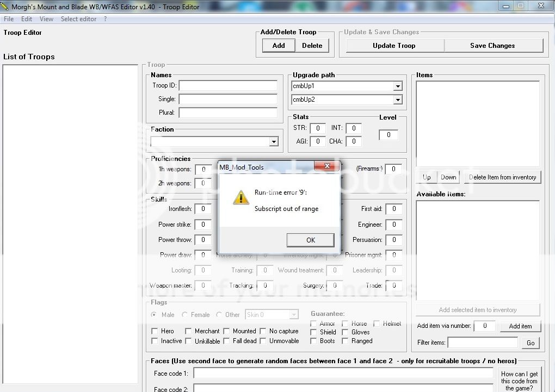Enable the Hero flag checkbox

(155, 331)
